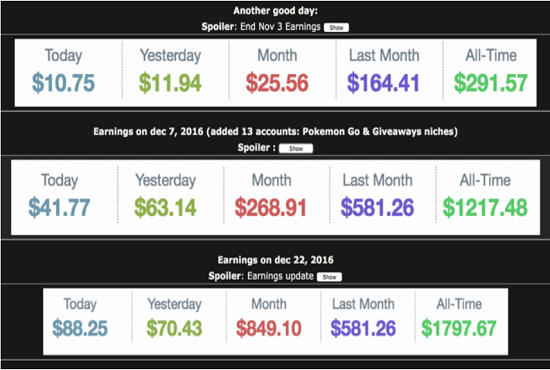Click the All-Time label above $1797.67

pyautogui.click(x=459, y=303)
